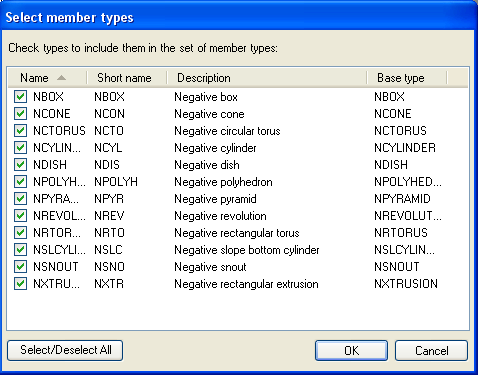Confirm the selection with OK

pos(351,350)
